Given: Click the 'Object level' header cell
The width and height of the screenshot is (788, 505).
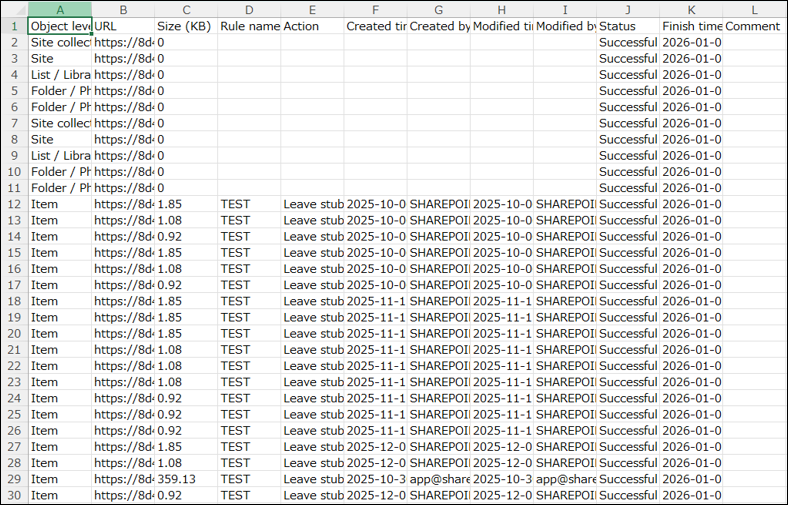Looking at the screenshot, I should tap(59, 26).
